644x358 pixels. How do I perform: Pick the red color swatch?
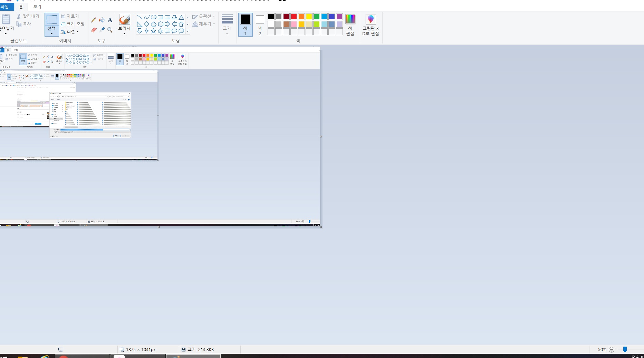(x=294, y=17)
